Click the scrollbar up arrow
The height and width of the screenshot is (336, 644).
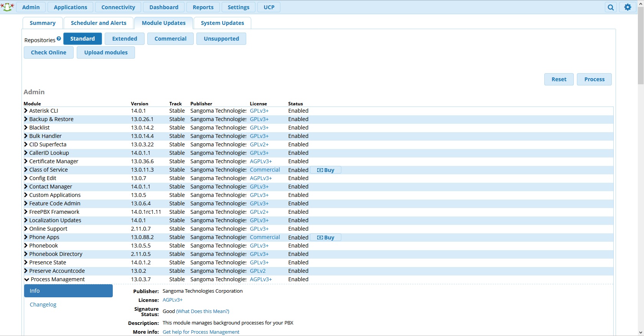click(x=641, y=3)
